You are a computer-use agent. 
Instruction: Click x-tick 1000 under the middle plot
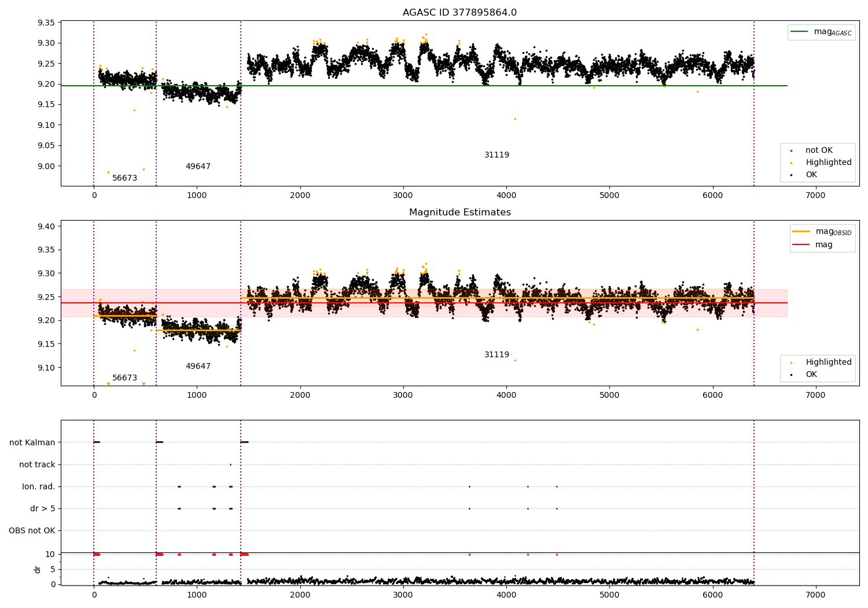(x=197, y=395)
